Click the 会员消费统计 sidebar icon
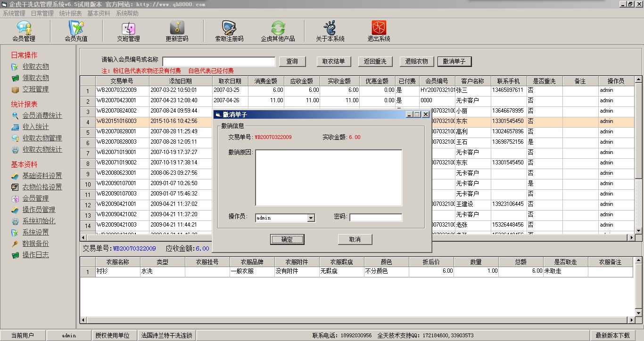 point(15,116)
